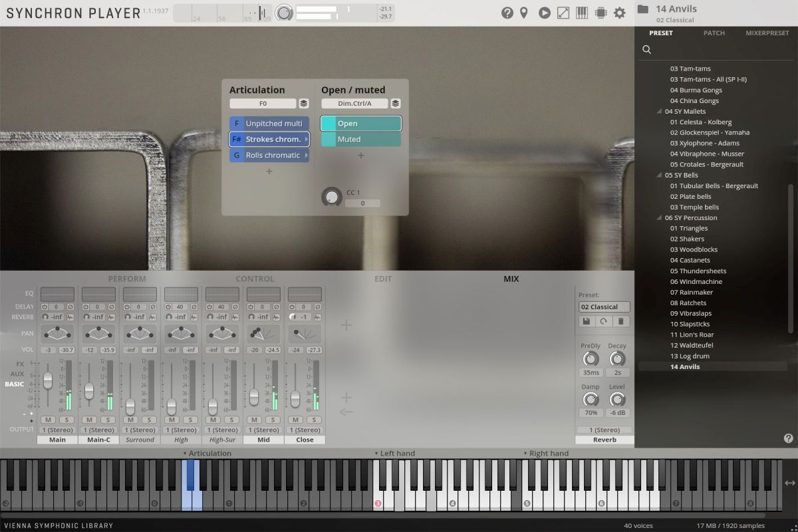Viewport: 798px width, 532px height.
Task: Open the settings gear in top toolbar
Action: [620, 13]
